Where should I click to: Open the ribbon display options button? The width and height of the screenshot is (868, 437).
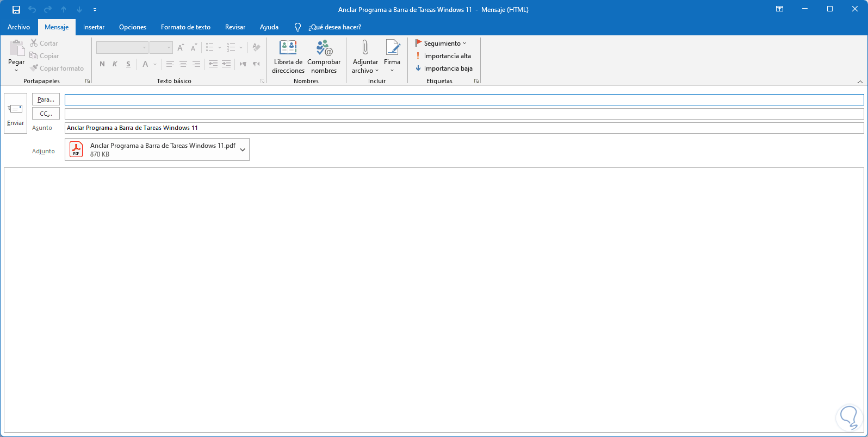pos(779,9)
